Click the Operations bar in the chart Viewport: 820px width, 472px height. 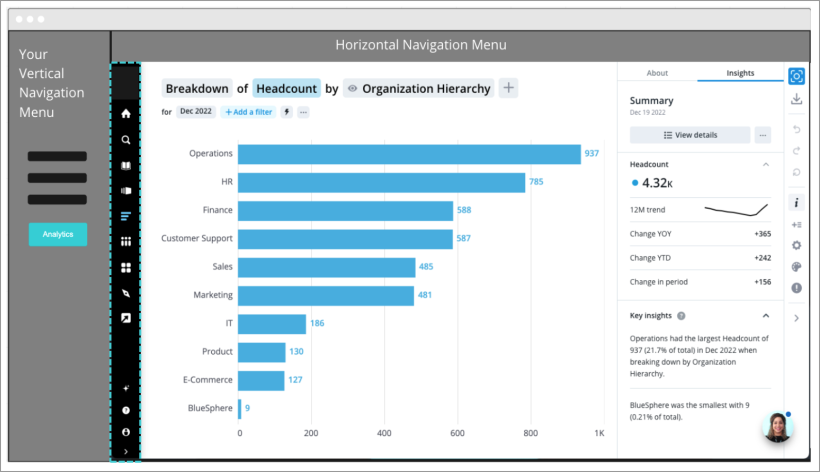pos(409,154)
